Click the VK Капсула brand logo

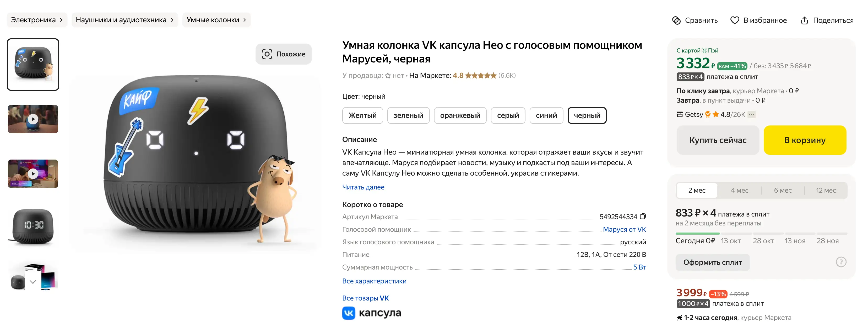point(371,313)
